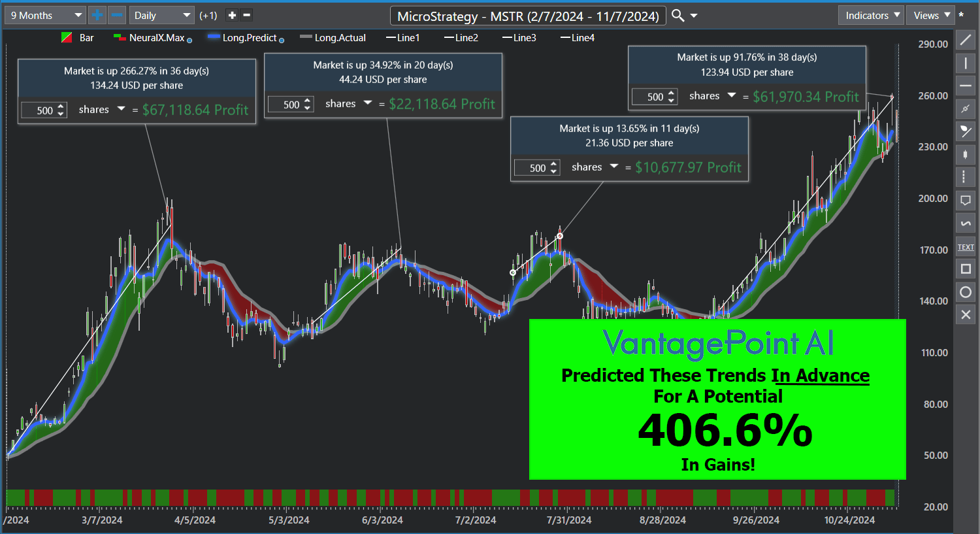Open the 9 Months time range dropdown
Viewport: 980px width, 534px height.
tap(44, 15)
